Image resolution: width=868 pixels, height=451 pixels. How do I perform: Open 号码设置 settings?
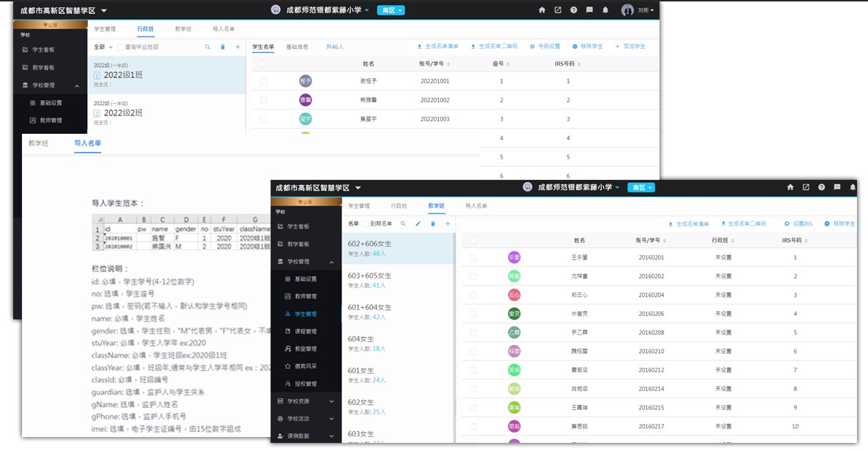click(x=545, y=46)
